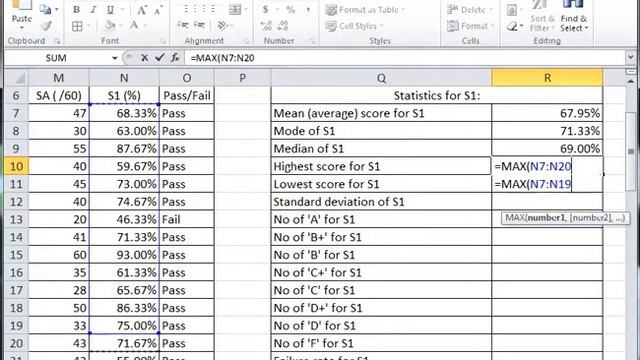Click cell containing =MAX(N7:N19

(547, 184)
